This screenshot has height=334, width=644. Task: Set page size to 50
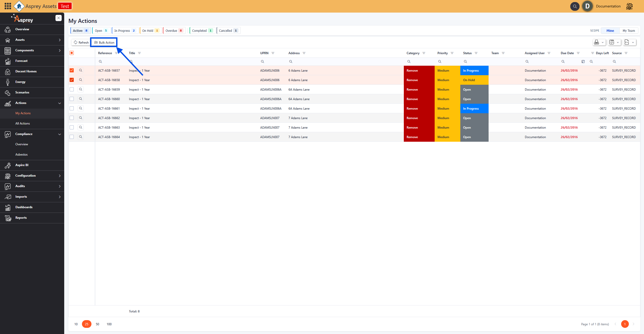tap(97, 324)
